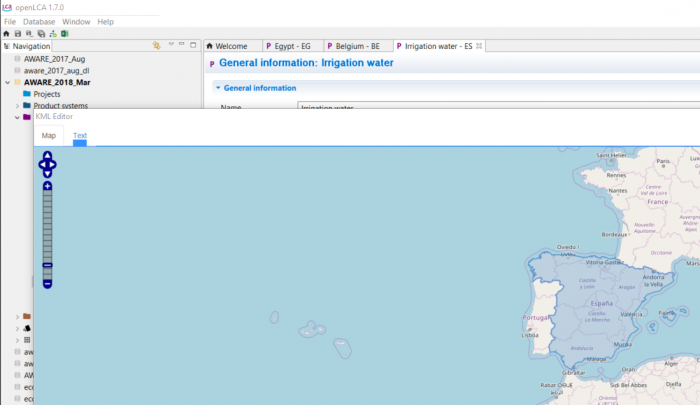700x405 pixels.
Task: Expand the orange folder node
Action: tap(17, 317)
